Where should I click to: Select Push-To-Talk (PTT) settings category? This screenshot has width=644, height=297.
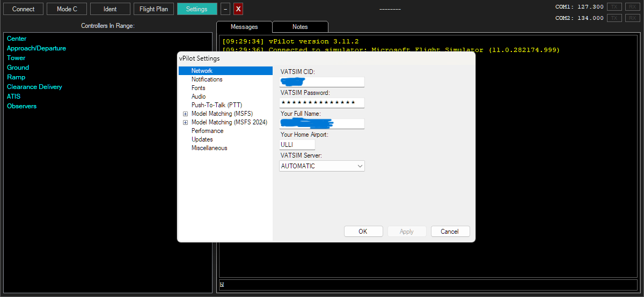coord(216,105)
